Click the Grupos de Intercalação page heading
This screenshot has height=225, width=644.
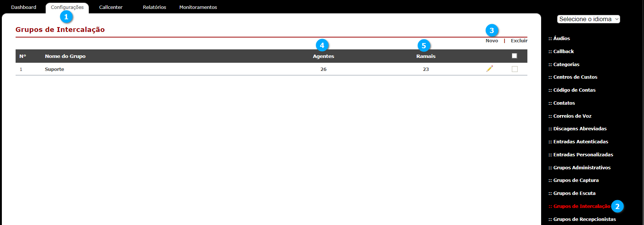[60, 30]
